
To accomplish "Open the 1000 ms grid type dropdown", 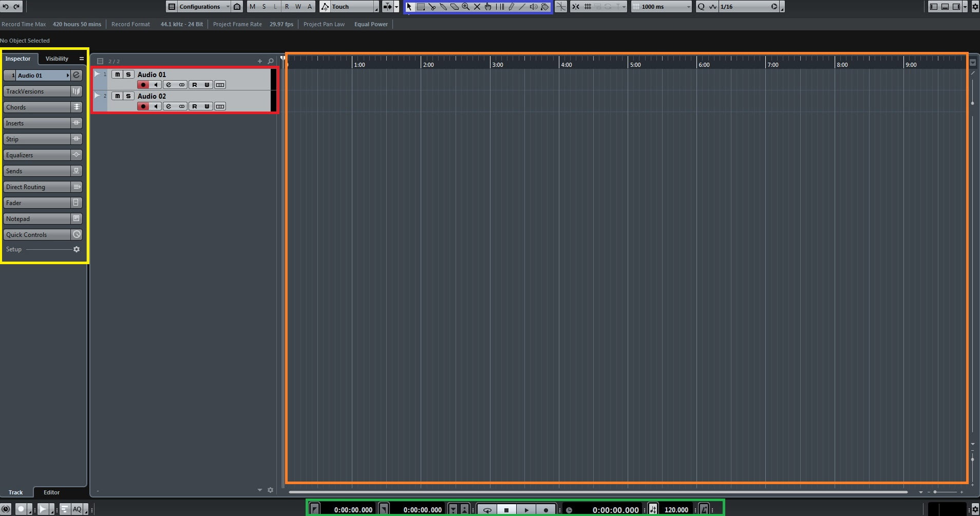I will (662, 7).
